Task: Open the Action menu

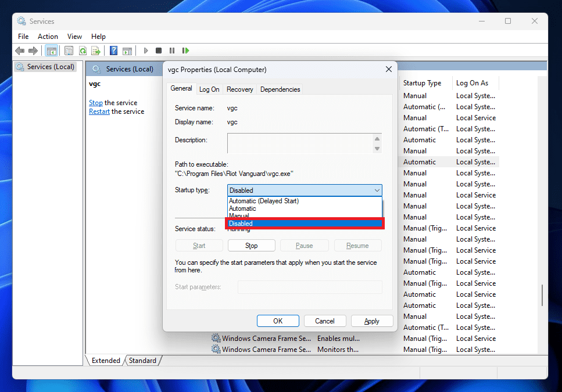Action: point(48,37)
